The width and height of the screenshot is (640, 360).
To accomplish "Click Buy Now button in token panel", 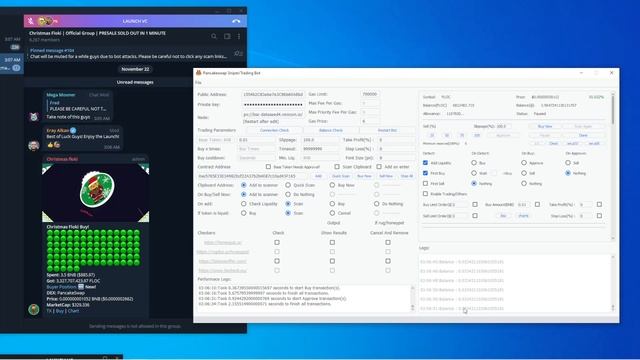I will click(544, 127).
